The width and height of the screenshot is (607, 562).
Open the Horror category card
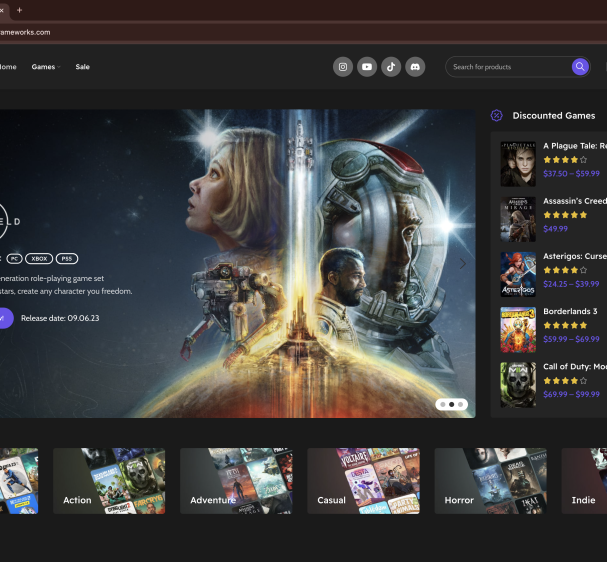point(490,481)
